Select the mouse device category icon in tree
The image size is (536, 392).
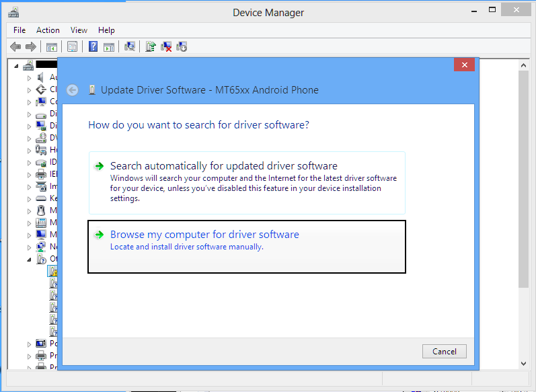[41, 210]
